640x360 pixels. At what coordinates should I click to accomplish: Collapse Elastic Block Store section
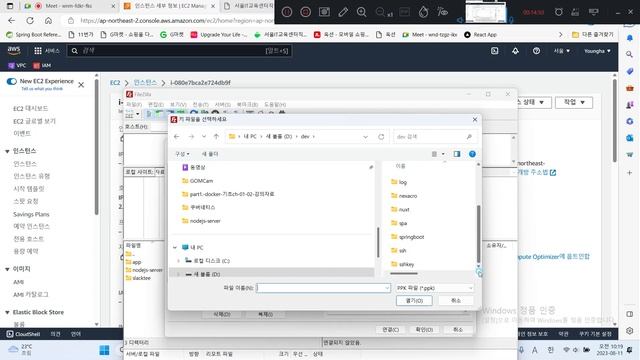tap(7, 312)
